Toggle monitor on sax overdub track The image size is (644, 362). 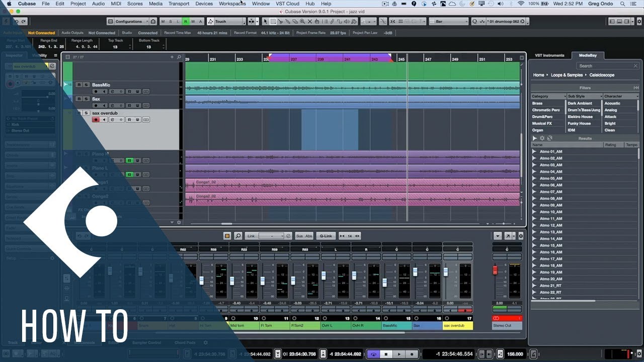(x=104, y=120)
